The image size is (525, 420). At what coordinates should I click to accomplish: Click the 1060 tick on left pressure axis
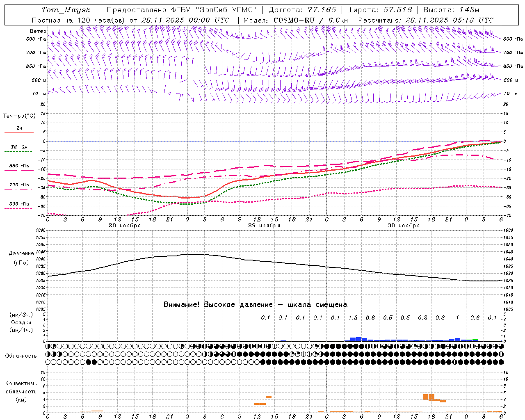tap(41, 231)
